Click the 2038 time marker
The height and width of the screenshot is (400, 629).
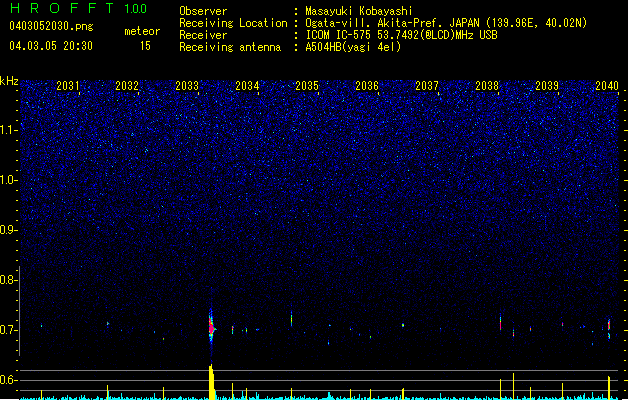487,86
